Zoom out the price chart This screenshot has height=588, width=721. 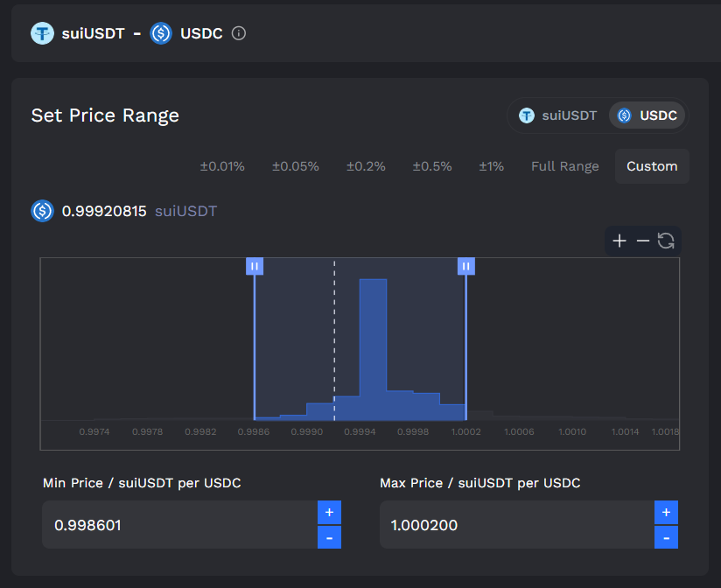[x=643, y=241]
